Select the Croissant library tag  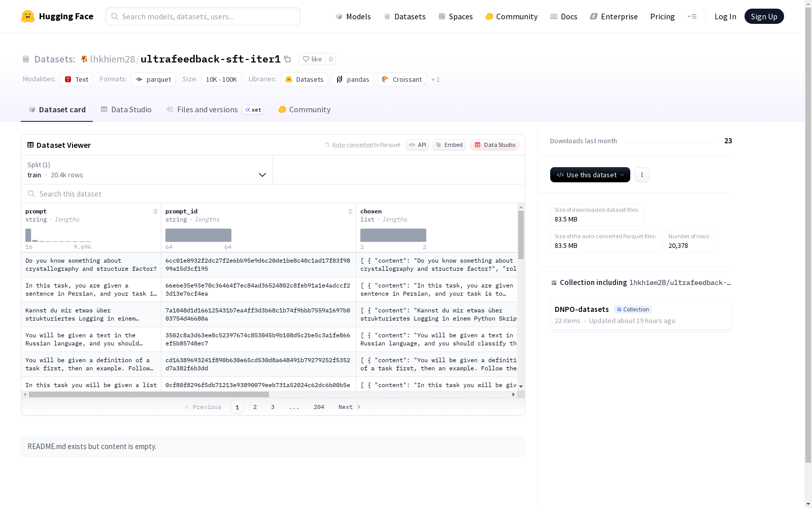pos(402,79)
